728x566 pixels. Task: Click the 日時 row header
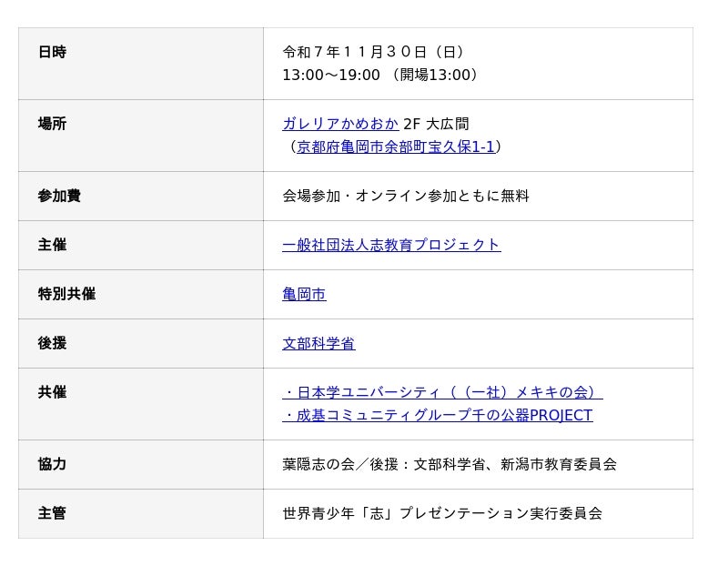52,52
